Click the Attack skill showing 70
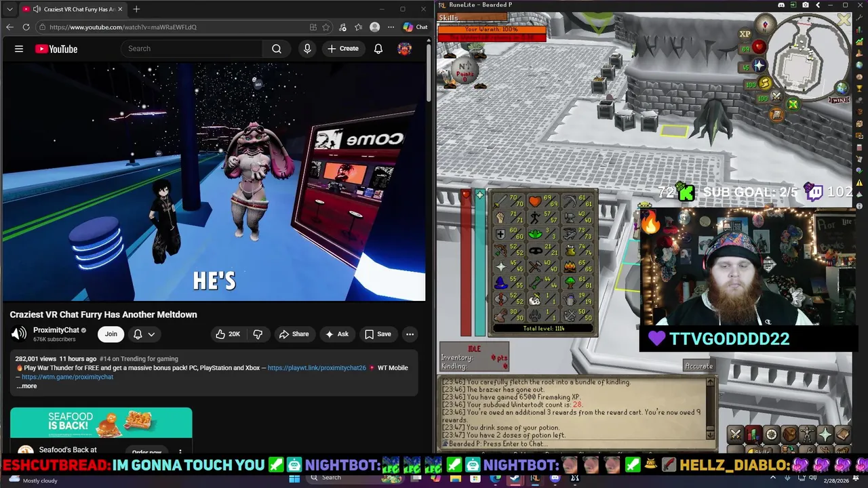This screenshot has width=868, height=488. (509, 201)
